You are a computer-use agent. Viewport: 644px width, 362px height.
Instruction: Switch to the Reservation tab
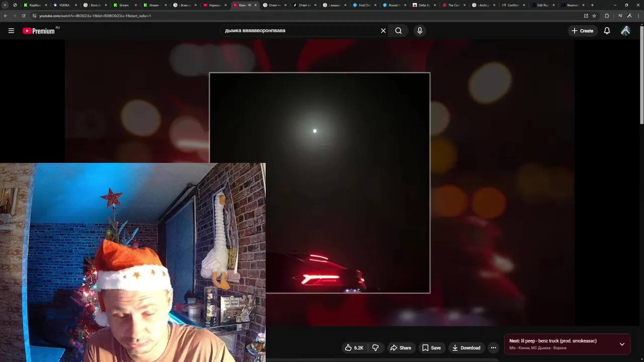click(573, 5)
